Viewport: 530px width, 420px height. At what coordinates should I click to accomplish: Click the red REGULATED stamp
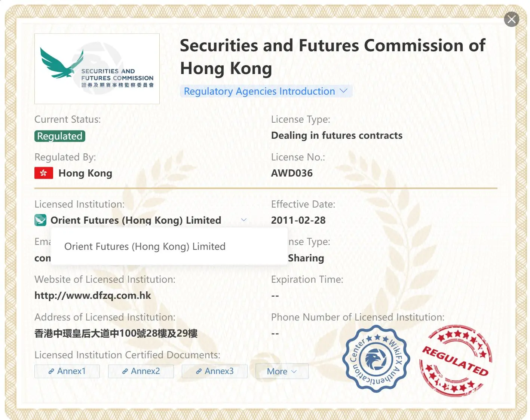click(x=456, y=361)
